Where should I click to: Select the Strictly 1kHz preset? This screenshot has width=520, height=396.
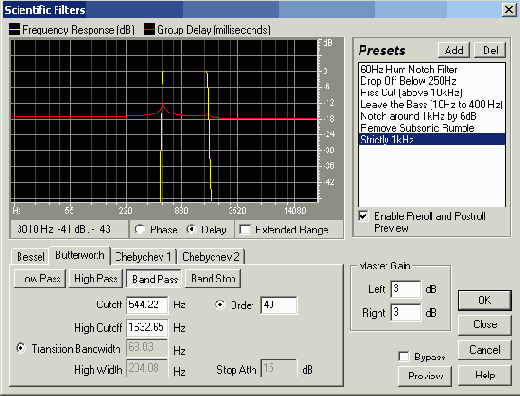432,139
